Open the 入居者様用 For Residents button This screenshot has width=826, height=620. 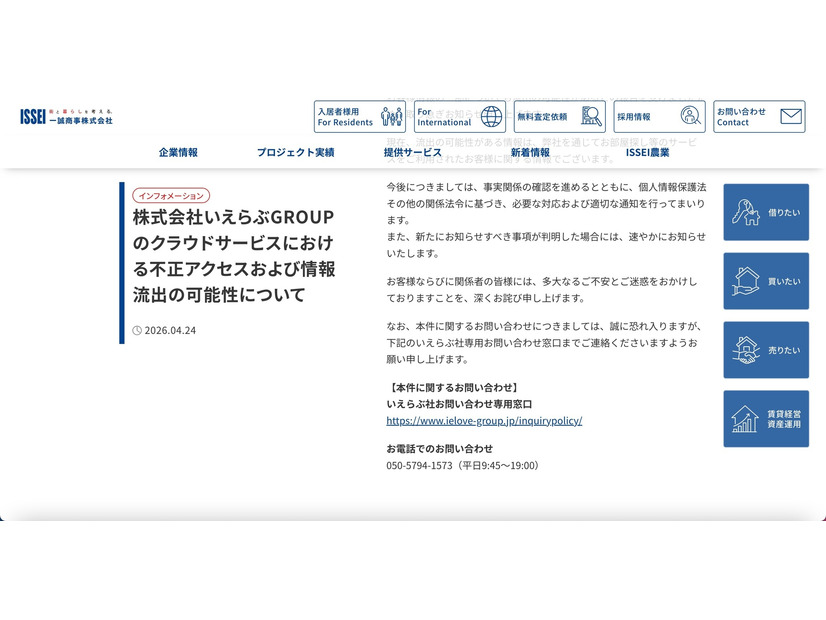coord(360,116)
